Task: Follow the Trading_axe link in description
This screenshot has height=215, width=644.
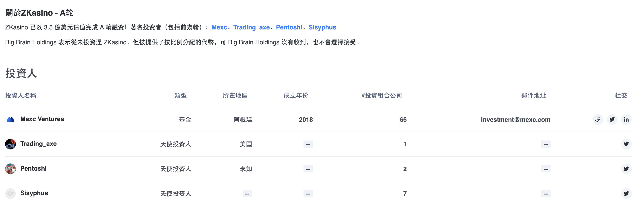Action: click(x=251, y=27)
